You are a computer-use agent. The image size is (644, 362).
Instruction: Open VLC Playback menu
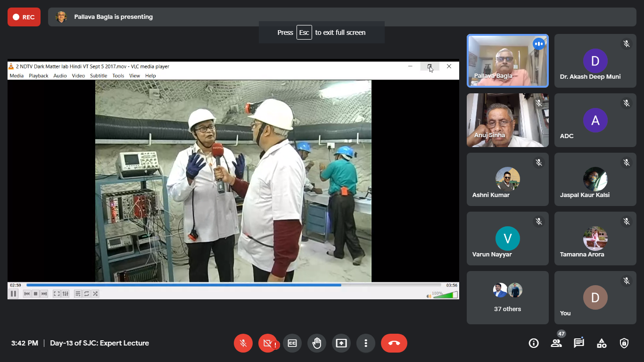click(39, 75)
